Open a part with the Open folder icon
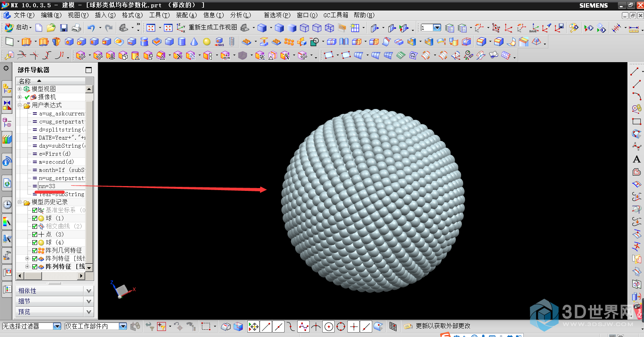This screenshot has height=337, width=644. (51, 28)
